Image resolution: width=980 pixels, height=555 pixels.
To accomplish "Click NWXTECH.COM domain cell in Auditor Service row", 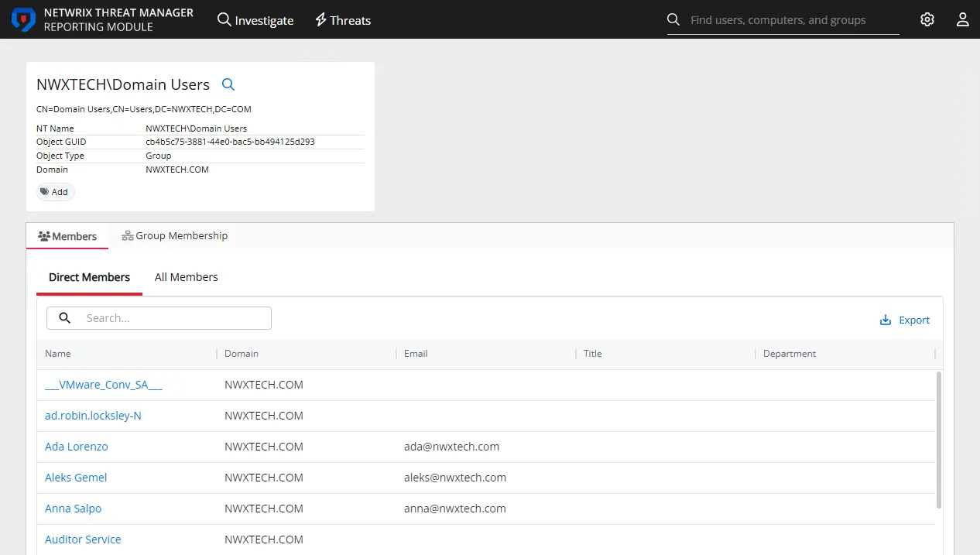I will click(264, 540).
